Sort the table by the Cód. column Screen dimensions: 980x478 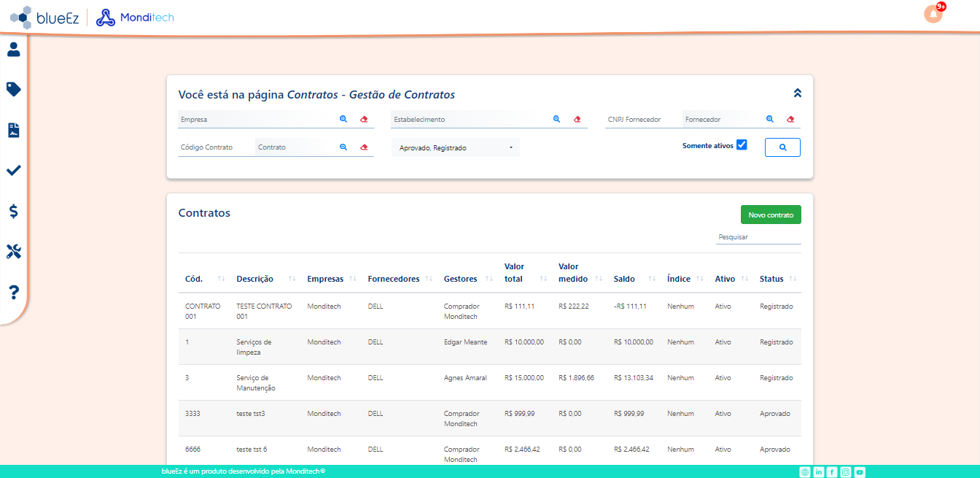(205, 279)
